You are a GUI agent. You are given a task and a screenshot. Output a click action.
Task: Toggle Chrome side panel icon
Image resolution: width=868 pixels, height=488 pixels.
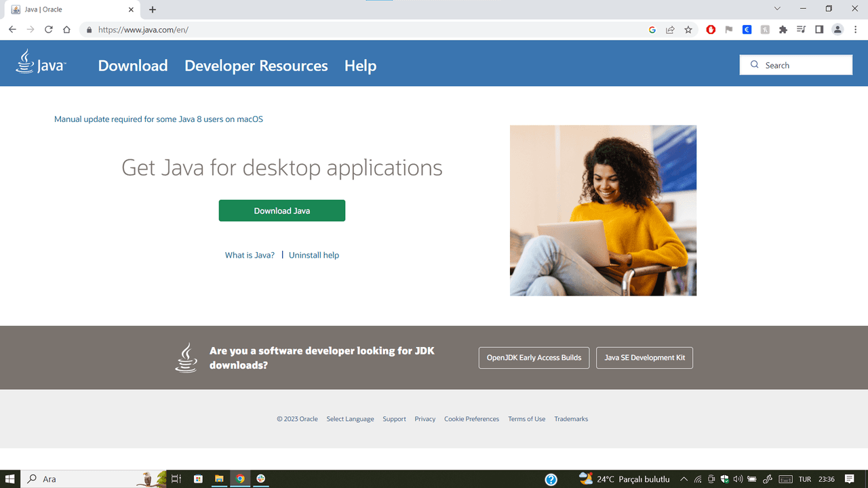tap(819, 30)
